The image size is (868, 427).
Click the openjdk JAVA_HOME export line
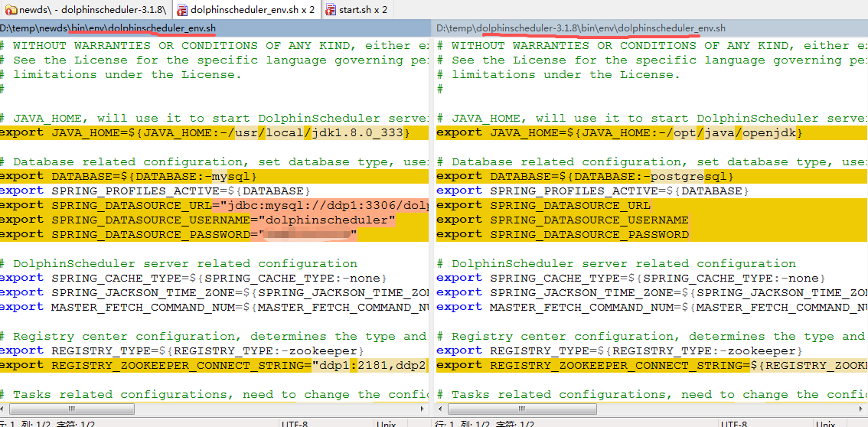click(652, 132)
